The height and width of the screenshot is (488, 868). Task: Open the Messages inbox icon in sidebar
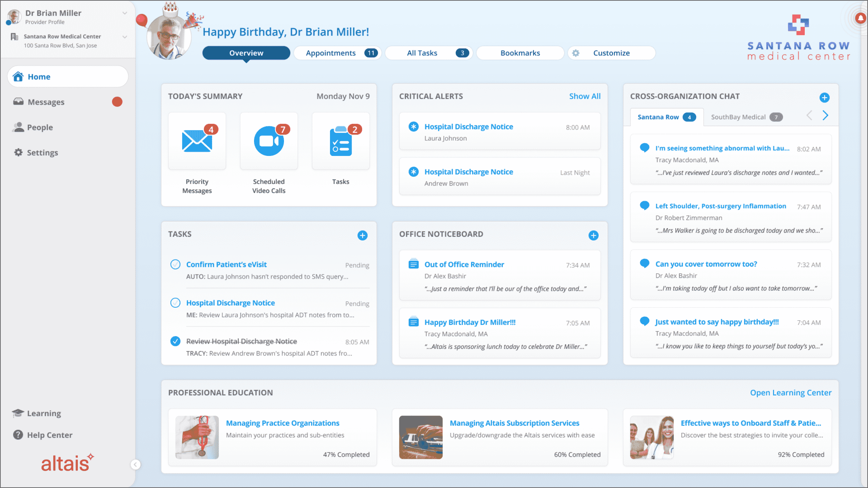18,102
